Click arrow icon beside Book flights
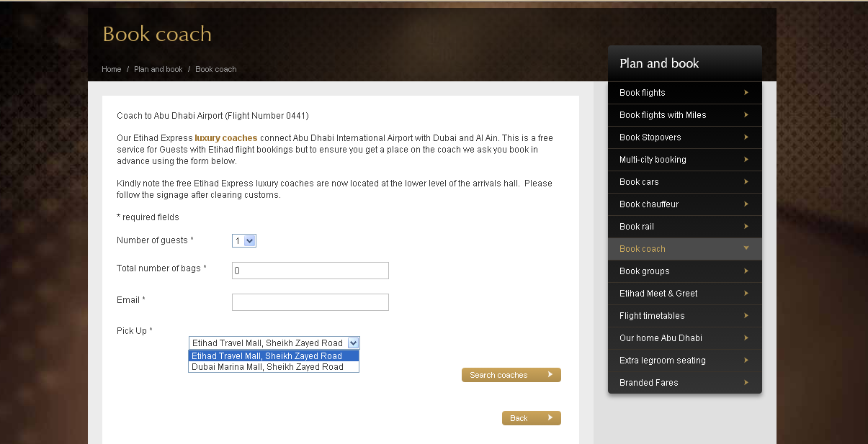 746,93
